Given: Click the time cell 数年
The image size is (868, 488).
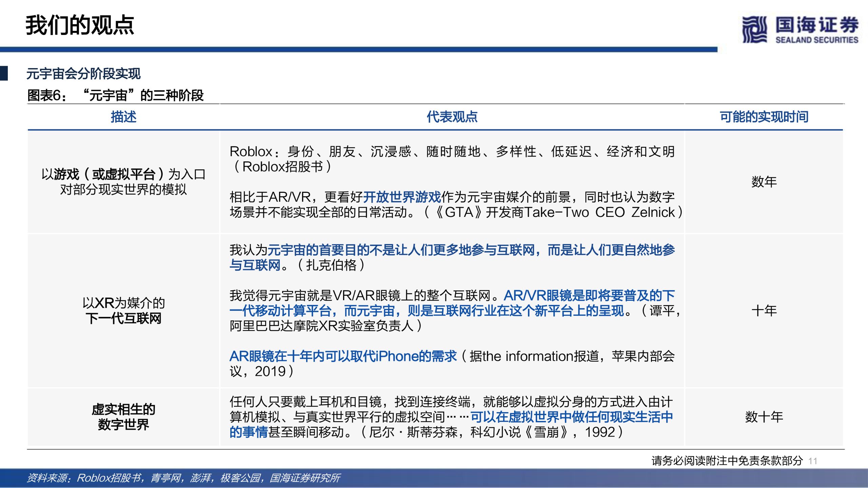Looking at the screenshot, I should click(764, 182).
